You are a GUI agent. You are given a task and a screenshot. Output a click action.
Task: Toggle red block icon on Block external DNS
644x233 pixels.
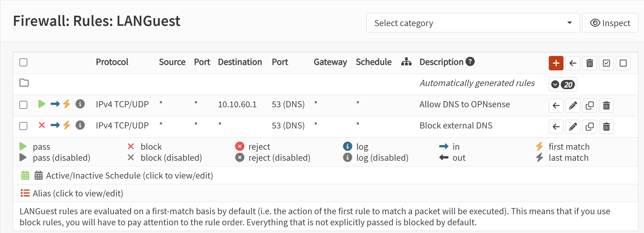coord(42,125)
